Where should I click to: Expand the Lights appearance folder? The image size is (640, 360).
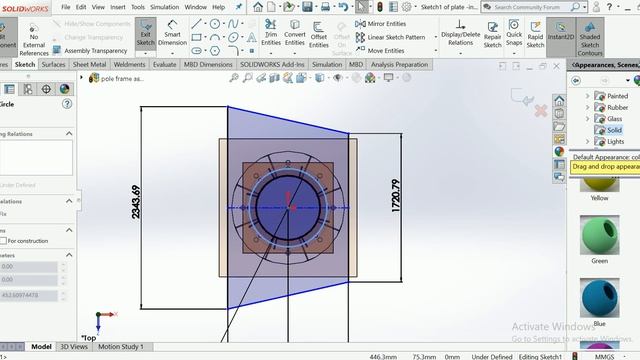tap(588, 141)
